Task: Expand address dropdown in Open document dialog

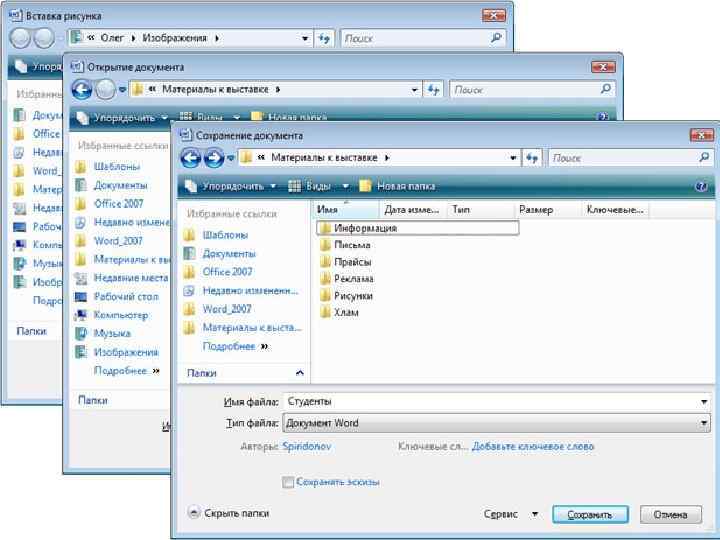Action: [415, 90]
